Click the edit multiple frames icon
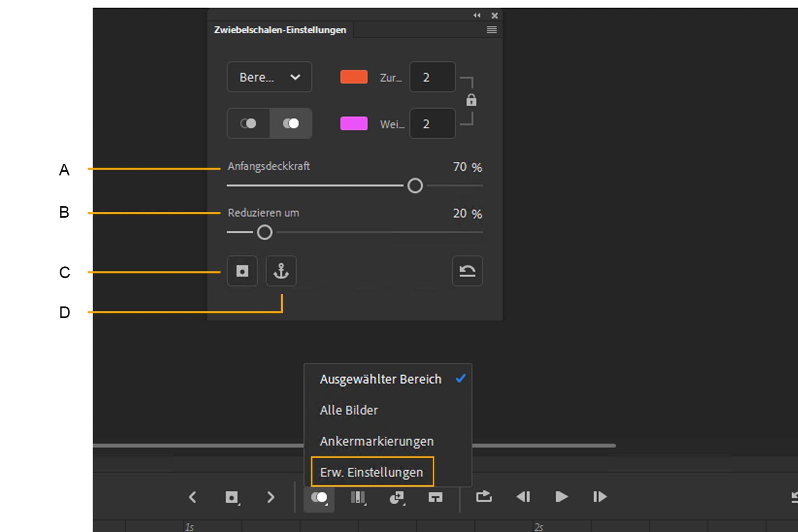 357,497
